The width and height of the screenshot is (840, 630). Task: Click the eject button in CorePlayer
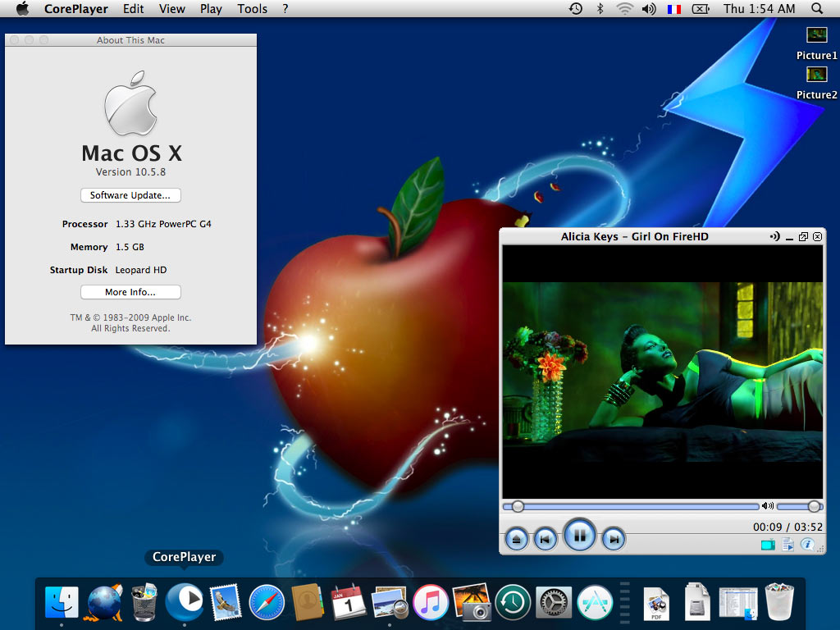click(517, 539)
